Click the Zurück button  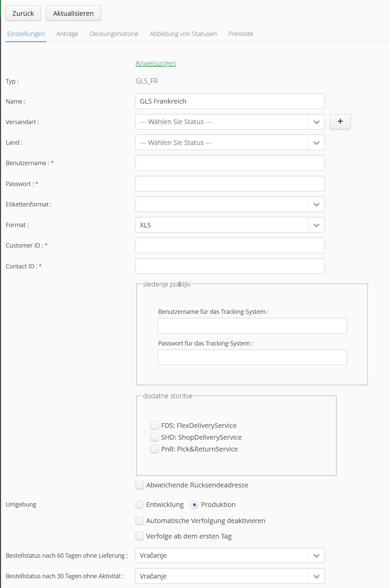pyautogui.click(x=23, y=13)
